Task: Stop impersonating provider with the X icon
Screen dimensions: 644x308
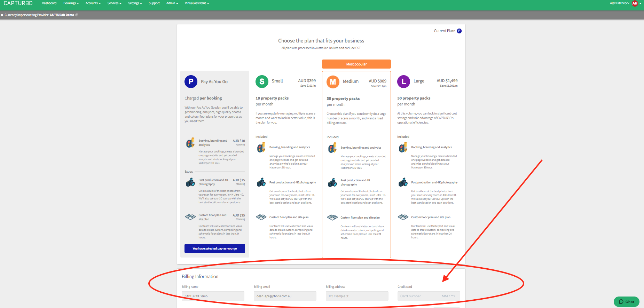Action: 2,15
